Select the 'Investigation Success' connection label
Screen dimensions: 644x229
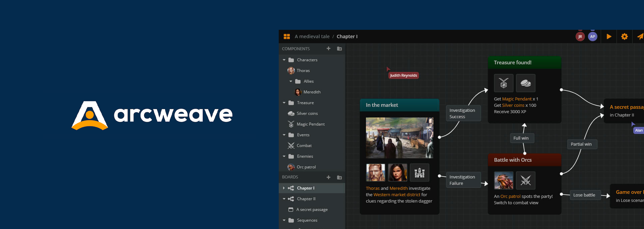click(463, 113)
